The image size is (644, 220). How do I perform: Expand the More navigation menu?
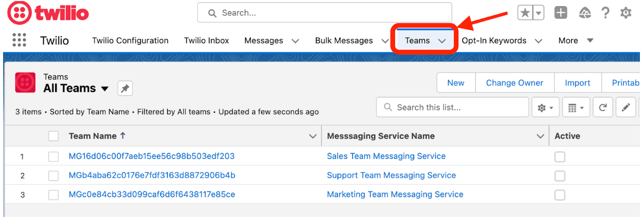click(x=576, y=41)
